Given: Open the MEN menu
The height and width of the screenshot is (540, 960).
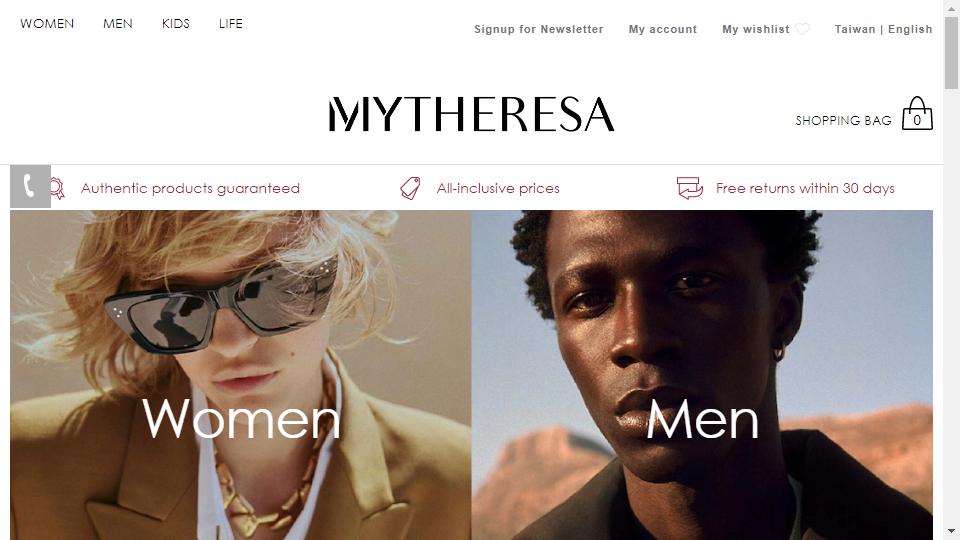Looking at the screenshot, I should (118, 23).
